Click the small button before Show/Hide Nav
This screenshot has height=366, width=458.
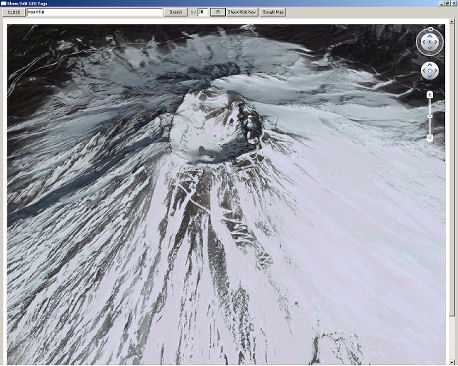pos(218,12)
